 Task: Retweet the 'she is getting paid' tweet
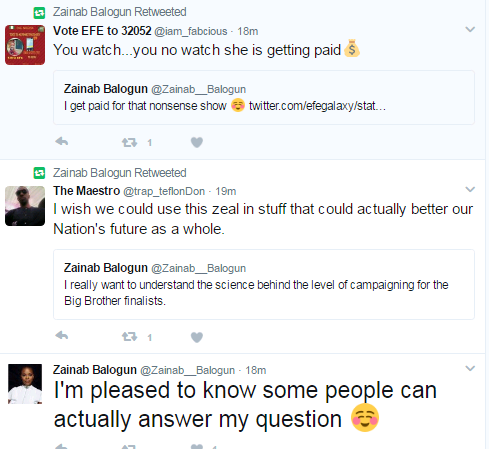click(x=129, y=142)
